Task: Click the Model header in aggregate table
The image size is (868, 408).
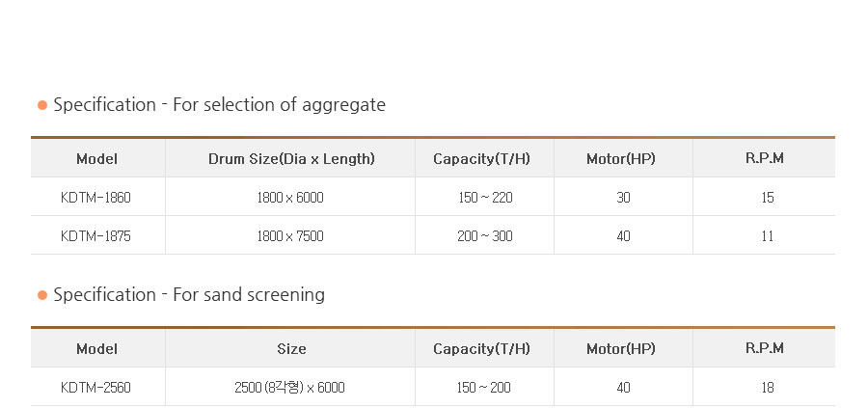Action: point(96,159)
